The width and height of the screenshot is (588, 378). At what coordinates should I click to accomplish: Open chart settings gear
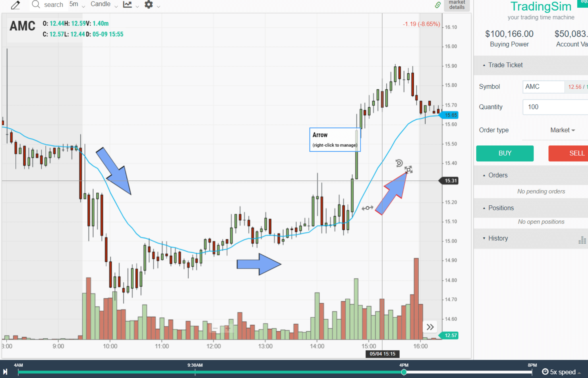point(148,4)
